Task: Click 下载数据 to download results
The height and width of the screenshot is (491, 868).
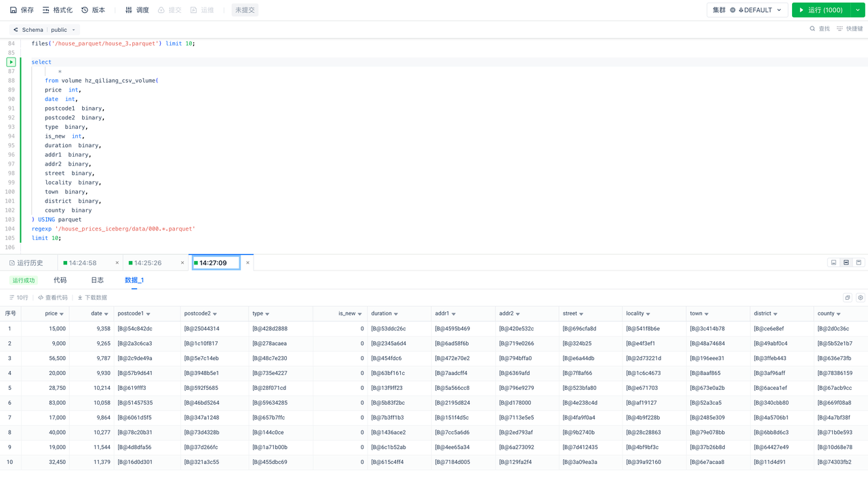Action: click(92, 298)
